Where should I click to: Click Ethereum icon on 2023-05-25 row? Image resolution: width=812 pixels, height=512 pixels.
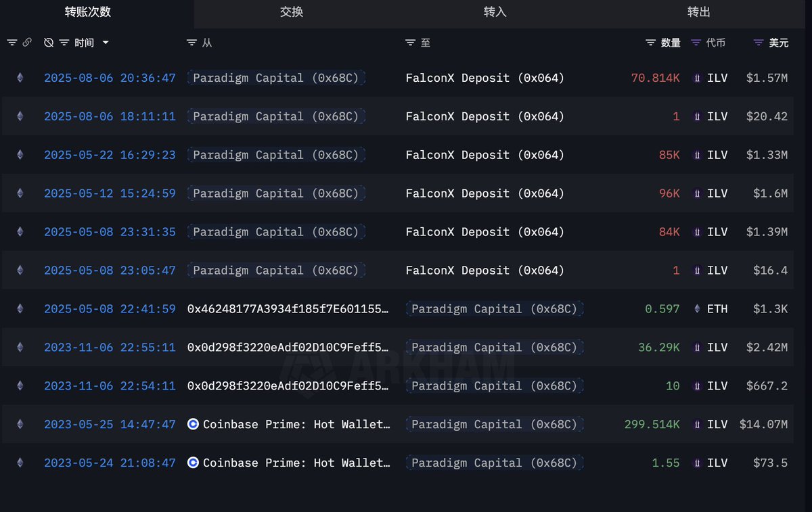(20, 425)
